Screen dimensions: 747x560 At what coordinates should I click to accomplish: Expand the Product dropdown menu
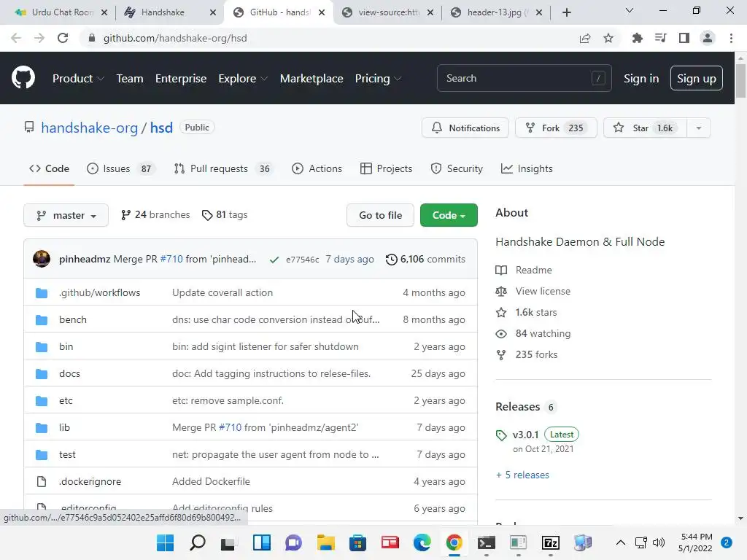pyautogui.click(x=78, y=79)
